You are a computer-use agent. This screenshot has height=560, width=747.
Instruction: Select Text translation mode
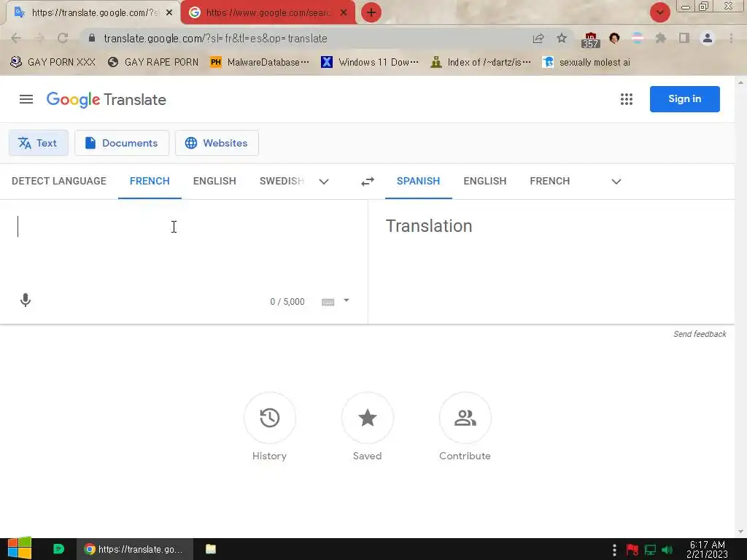(38, 143)
